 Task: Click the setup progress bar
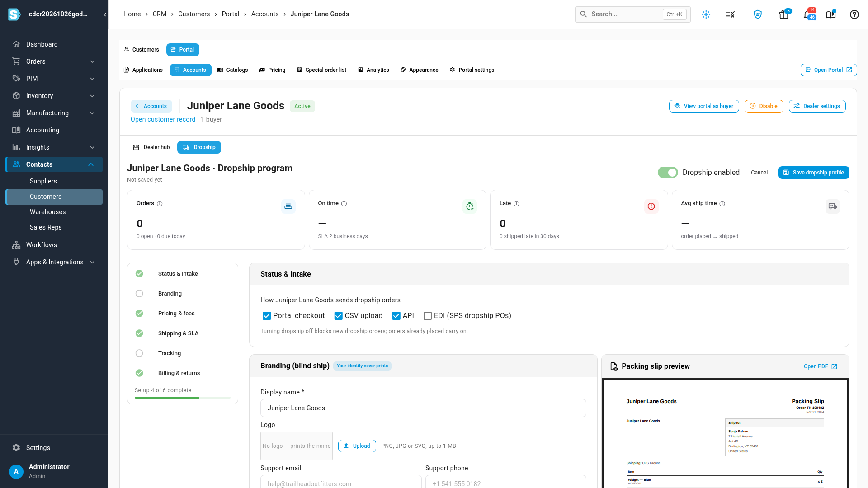tap(183, 398)
